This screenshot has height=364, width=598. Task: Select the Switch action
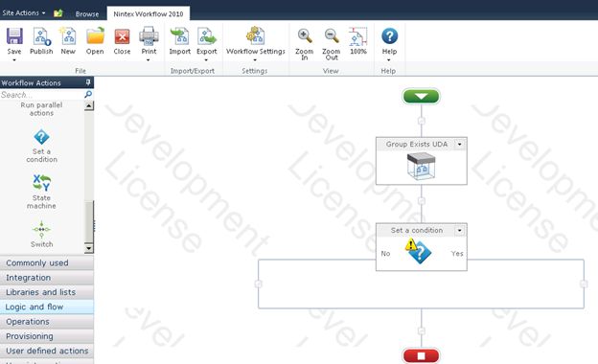click(x=41, y=234)
